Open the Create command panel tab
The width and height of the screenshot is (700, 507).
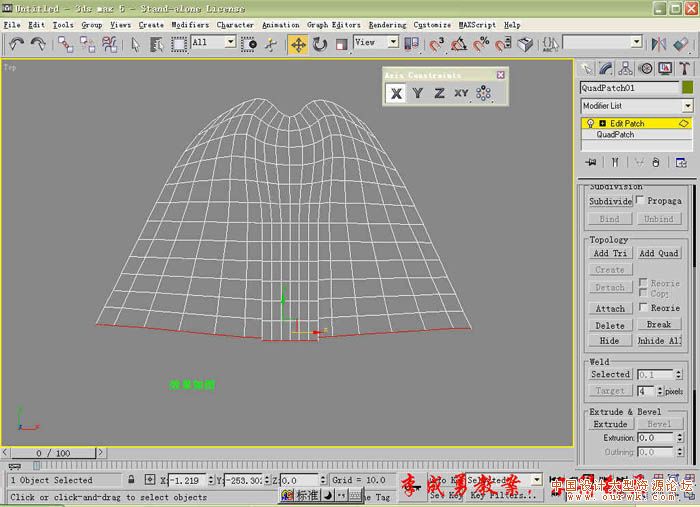pyautogui.click(x=586, y=68)
